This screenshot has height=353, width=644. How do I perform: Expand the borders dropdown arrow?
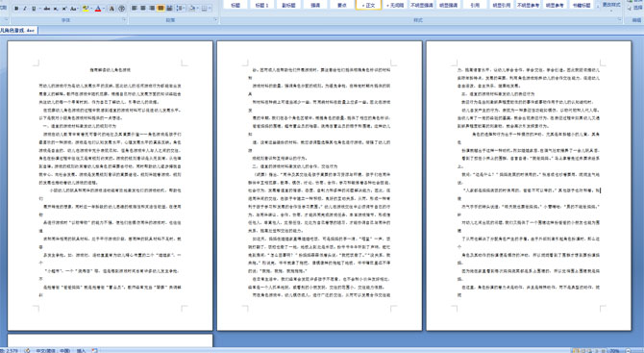[x=210, y=9]
